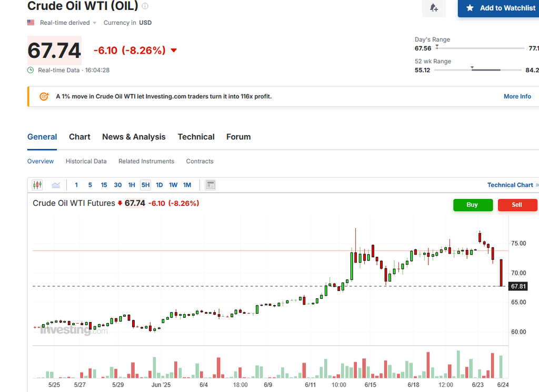Click the red Sell button
The width and height of the screenshot is (539, 392).
517,205
